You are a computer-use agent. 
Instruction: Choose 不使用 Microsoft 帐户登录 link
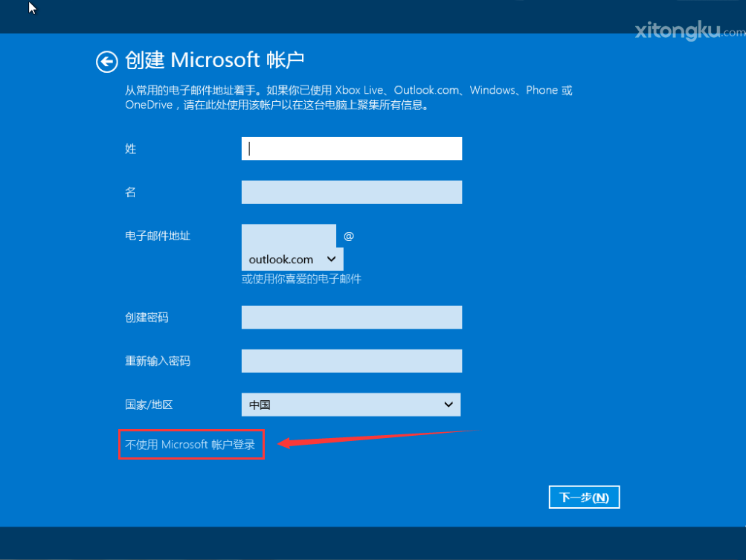pyautogui.click(x=190, y=445)
